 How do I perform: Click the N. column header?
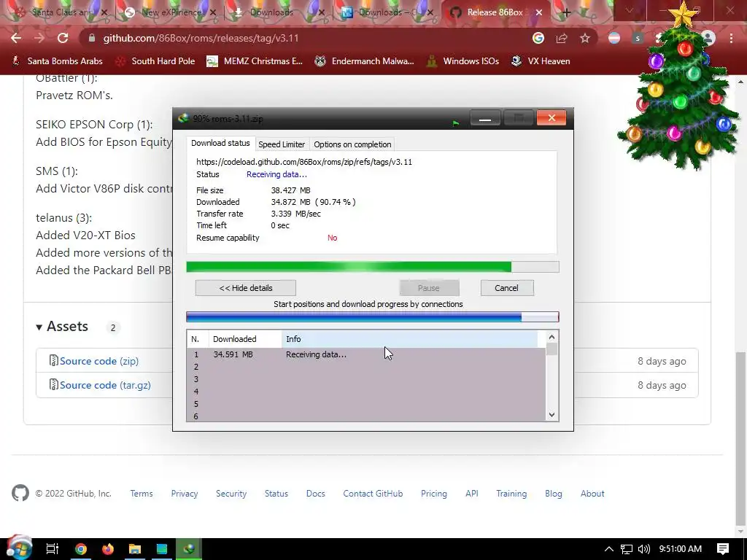(x=197, y=339)
